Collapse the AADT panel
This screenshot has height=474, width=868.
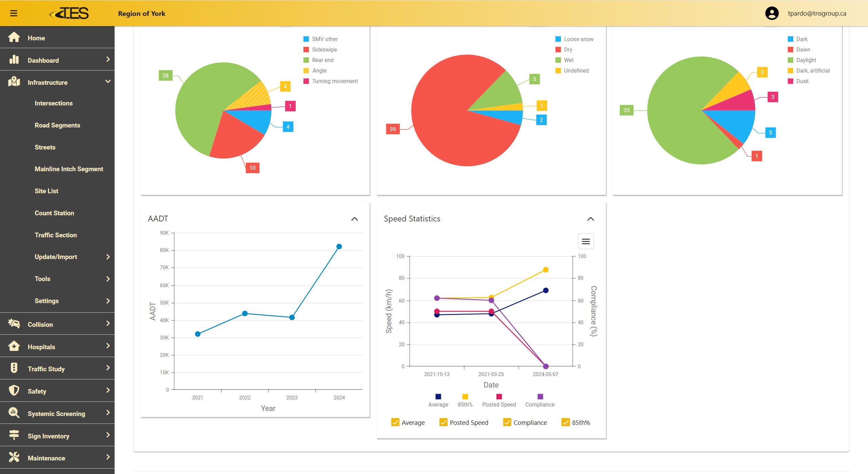[x=354, y=219]
